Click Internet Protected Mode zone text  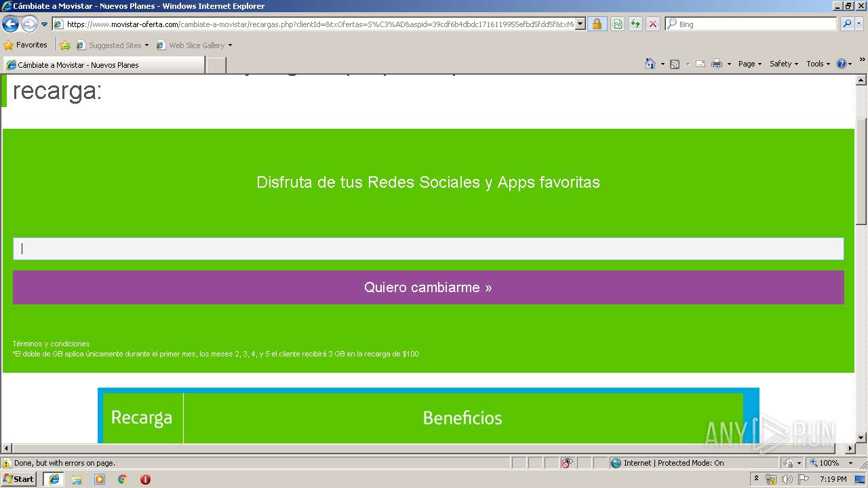click(x=673, y=464)
